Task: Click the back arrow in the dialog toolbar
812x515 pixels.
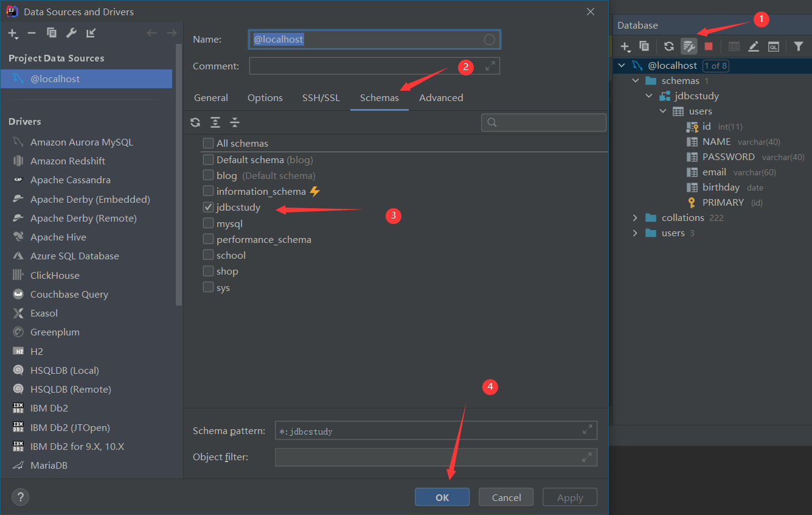Action: click(152, 33)
